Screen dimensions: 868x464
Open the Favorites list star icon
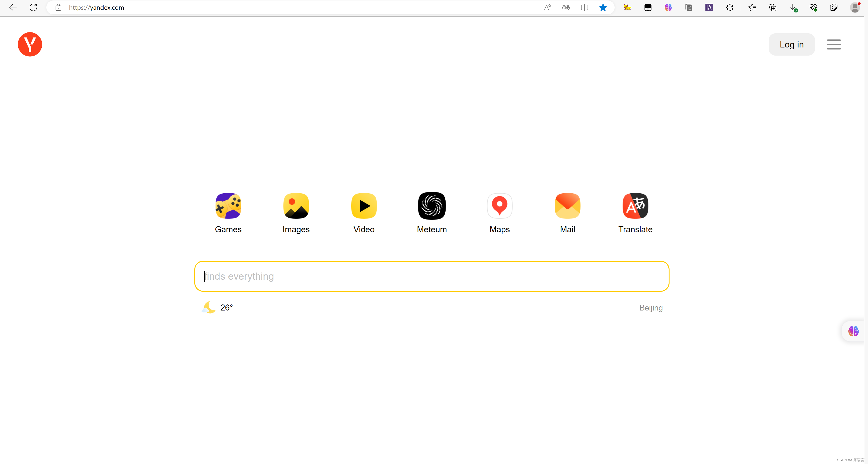(x=752, y=7)
